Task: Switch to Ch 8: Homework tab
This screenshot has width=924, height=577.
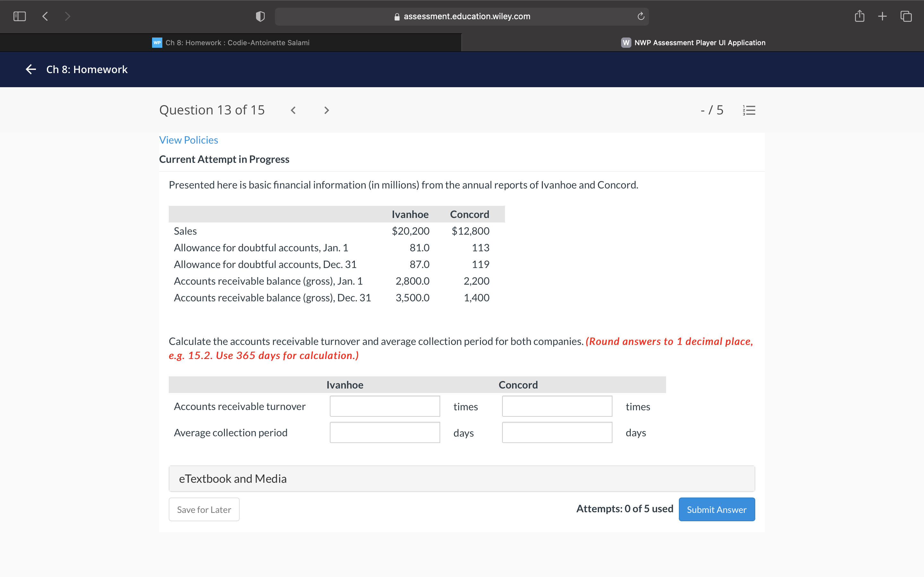Action: coord(231,43)
